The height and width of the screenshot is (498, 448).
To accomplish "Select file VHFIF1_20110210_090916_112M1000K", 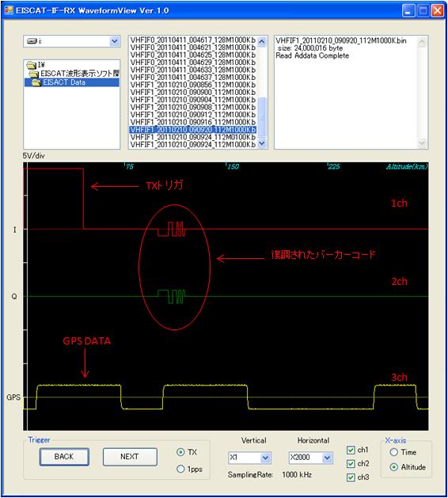I will point(192,122).
